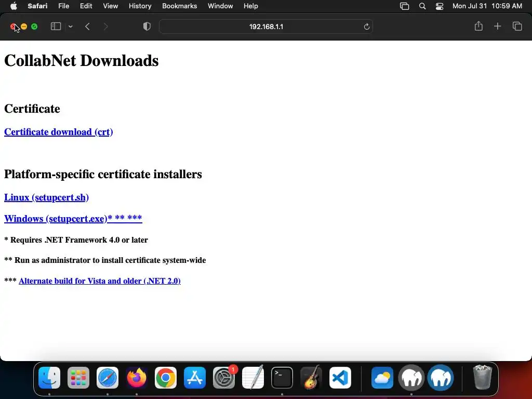Reload the current page

(x=366, y=26)
